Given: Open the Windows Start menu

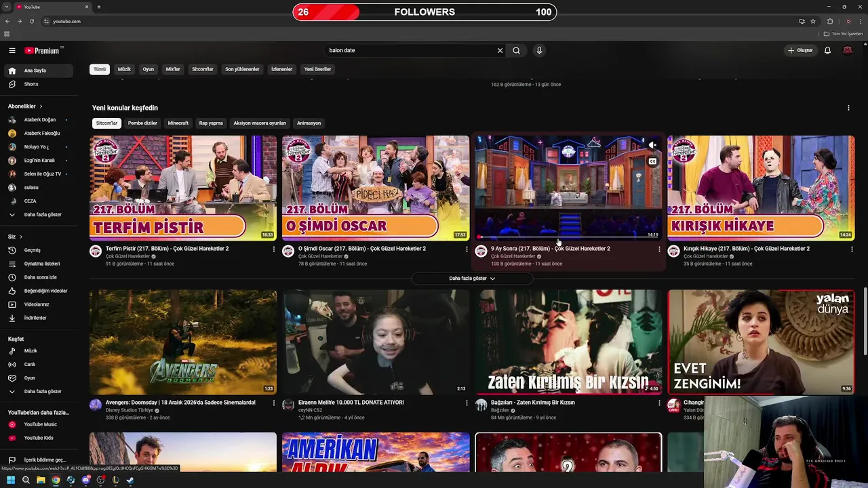Looking at the screenshot, I should tap(11, 480).
